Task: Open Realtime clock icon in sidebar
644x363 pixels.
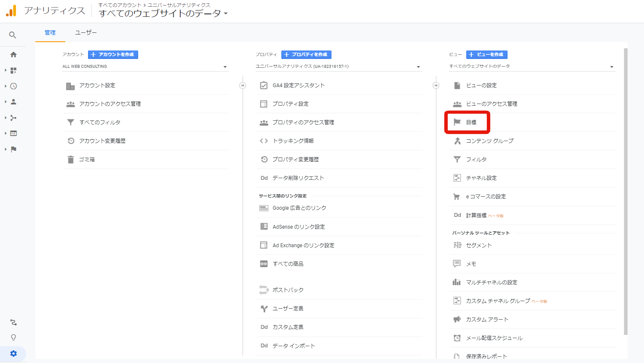Action: click(x=13, y=86)
